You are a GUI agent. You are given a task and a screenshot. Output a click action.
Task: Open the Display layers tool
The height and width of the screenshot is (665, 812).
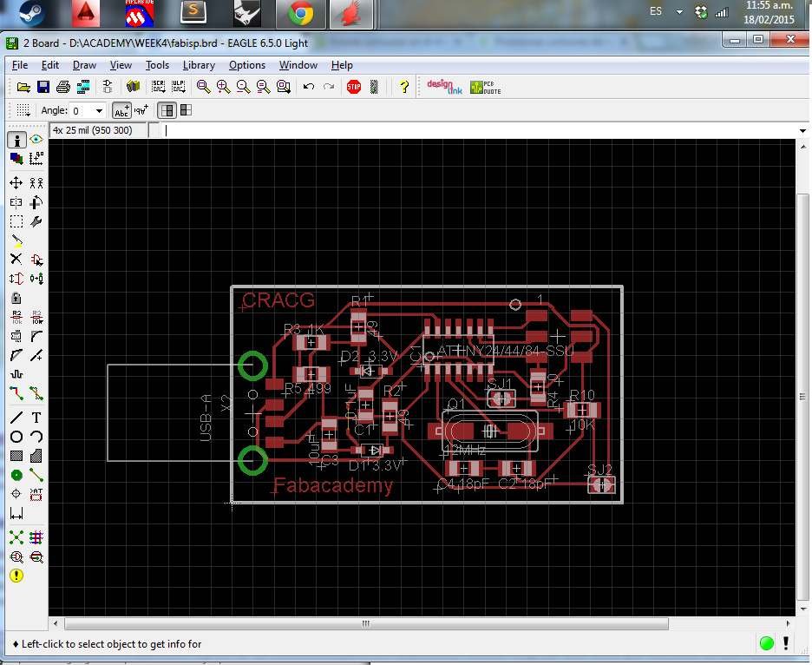click(16, 159)
